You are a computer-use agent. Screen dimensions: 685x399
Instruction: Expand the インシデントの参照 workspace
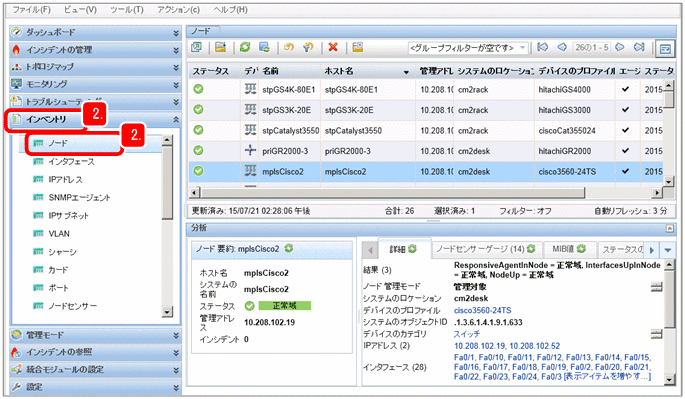coord(176,353)
